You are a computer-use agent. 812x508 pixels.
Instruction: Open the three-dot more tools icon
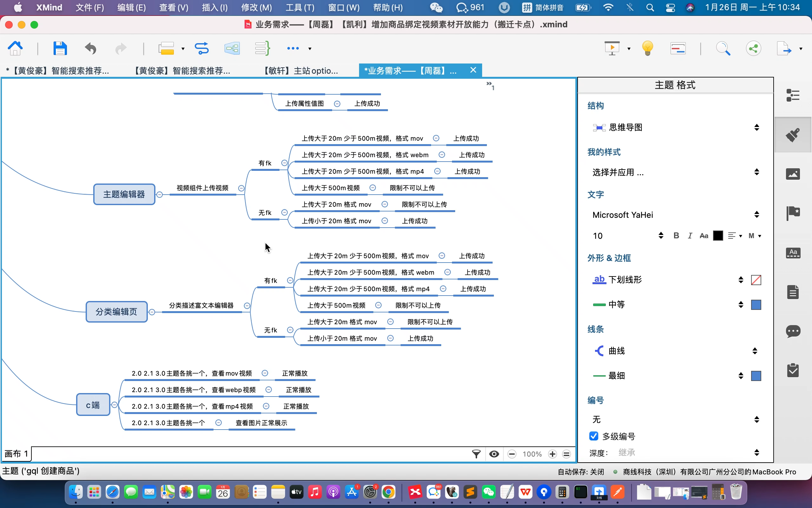[293, 48]
